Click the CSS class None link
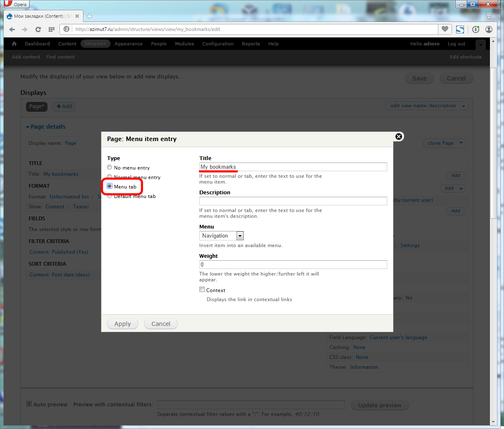The width and height of the screenshot is (504, 429). 362,357
